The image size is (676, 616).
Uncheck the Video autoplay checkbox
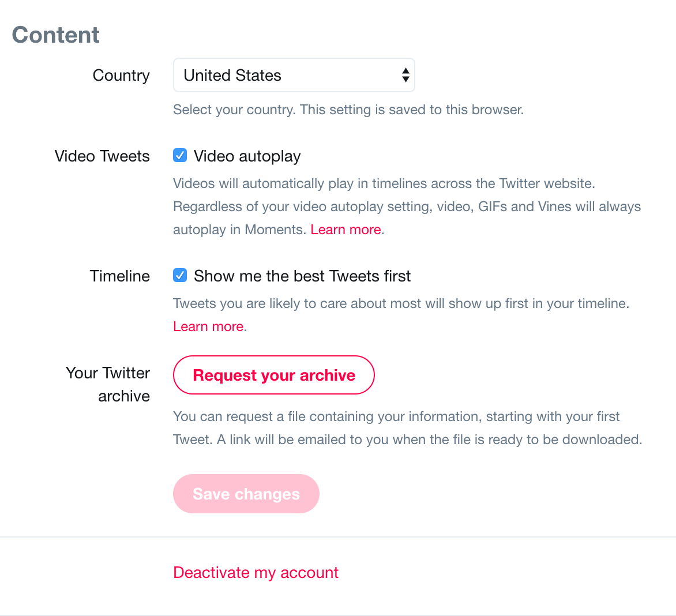[180, 155]
